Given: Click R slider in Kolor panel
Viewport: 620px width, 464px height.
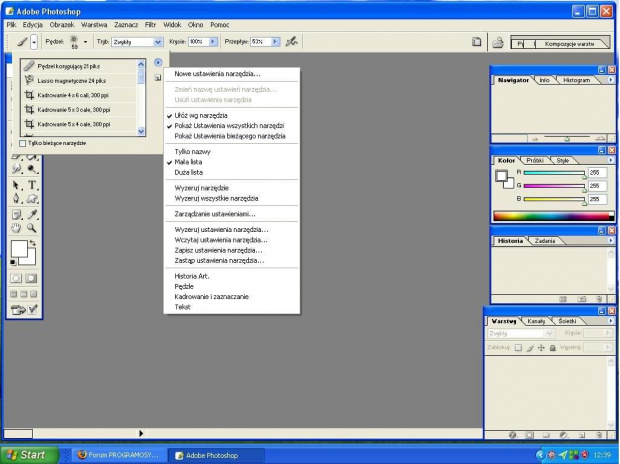Looking at the screenshot, I should [554, 173].
